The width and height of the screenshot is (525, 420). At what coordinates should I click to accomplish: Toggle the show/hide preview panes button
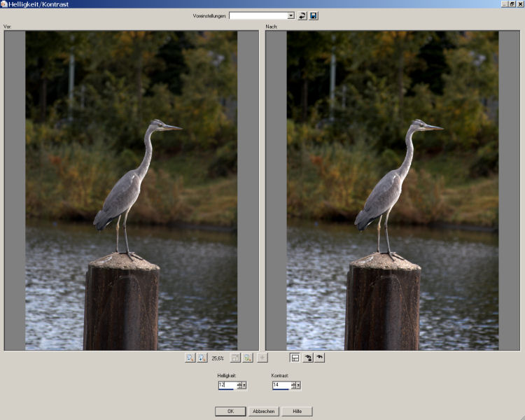(x=295, y=358)
